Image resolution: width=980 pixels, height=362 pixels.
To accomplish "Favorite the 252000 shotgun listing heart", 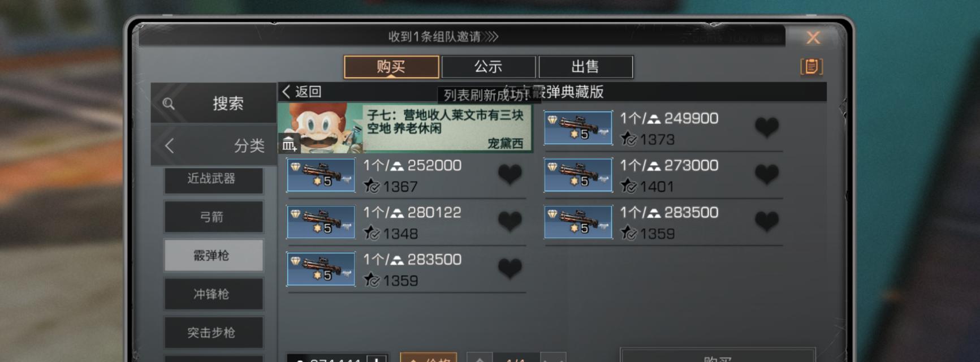I will [510, 174].
